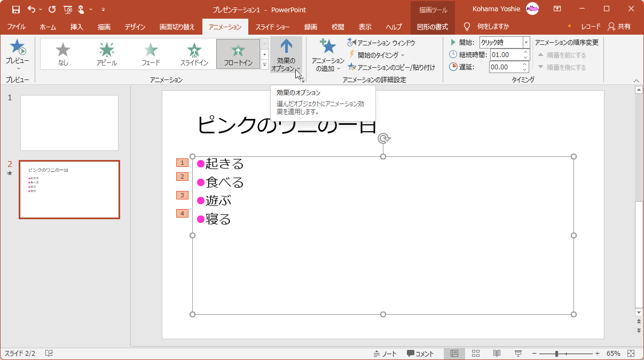Remove animation with なし option
This screenshot has height=360, width=644.
pos(64,53)
